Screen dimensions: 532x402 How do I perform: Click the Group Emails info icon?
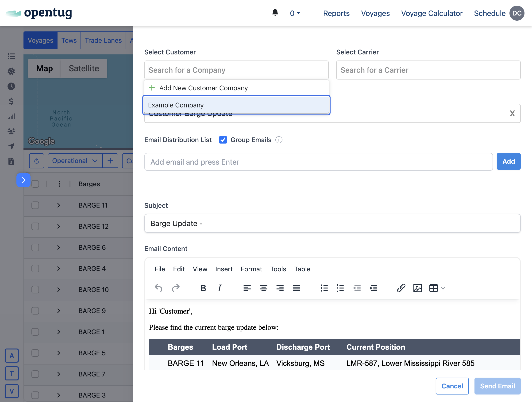[279, 140]
